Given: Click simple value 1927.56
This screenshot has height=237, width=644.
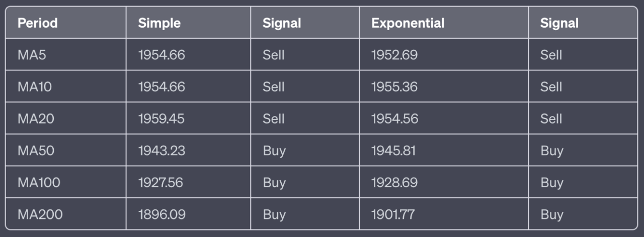Looking at the screenshot, I should click(160, 183).
